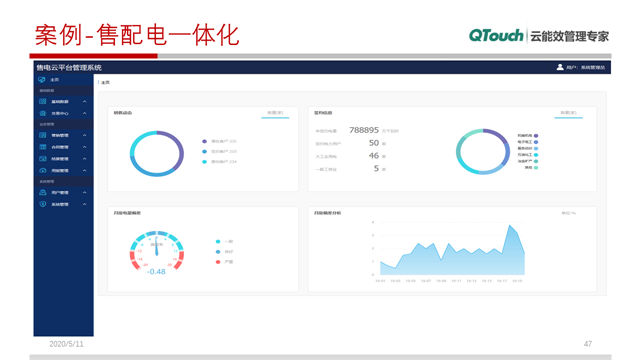Toggle the 一般 cyan legend dot by the gauge
The width and height of the screenshot is (640, 360).
click(218, 242)
